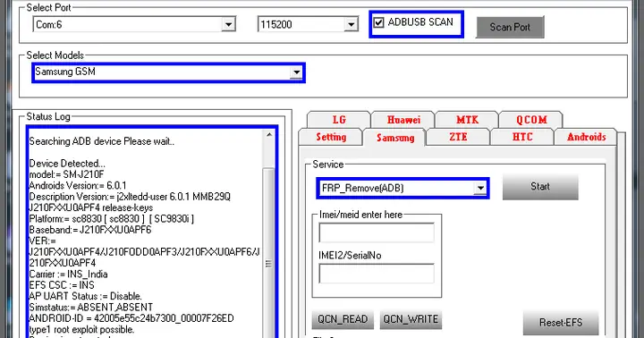Click the 'Carrier := INS_India' log line
The height and width of the screenshot is (338, 644).
tap(68, 275)
